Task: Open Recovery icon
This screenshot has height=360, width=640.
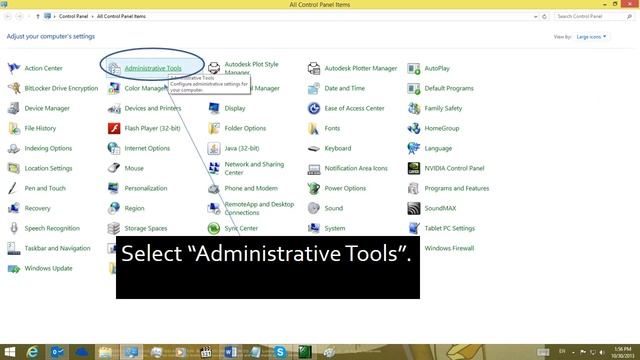Action: point(14,208)
